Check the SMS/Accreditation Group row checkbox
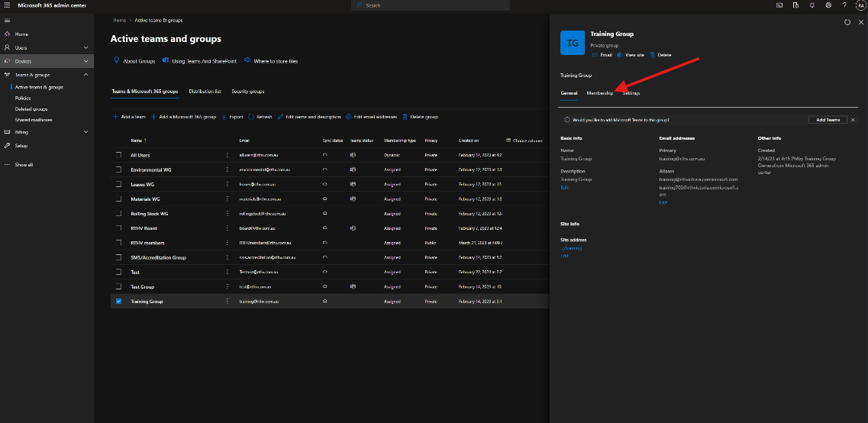868x423 pixels. click(x=118, y=257)
